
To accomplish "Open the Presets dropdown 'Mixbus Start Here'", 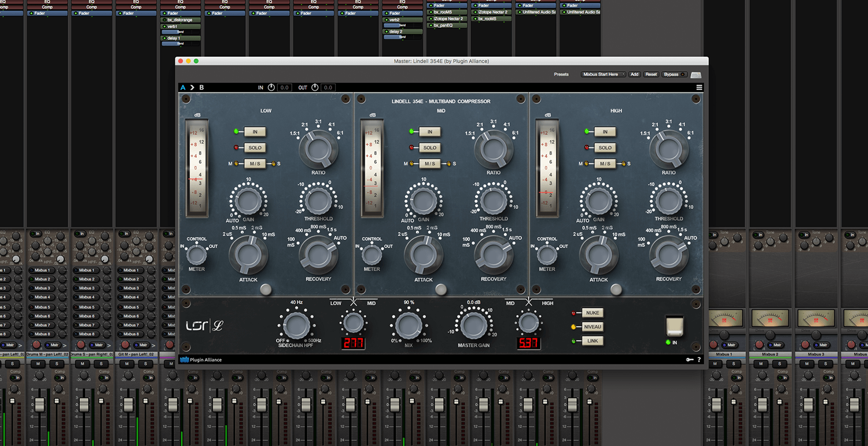I will [x=604, y=74].
